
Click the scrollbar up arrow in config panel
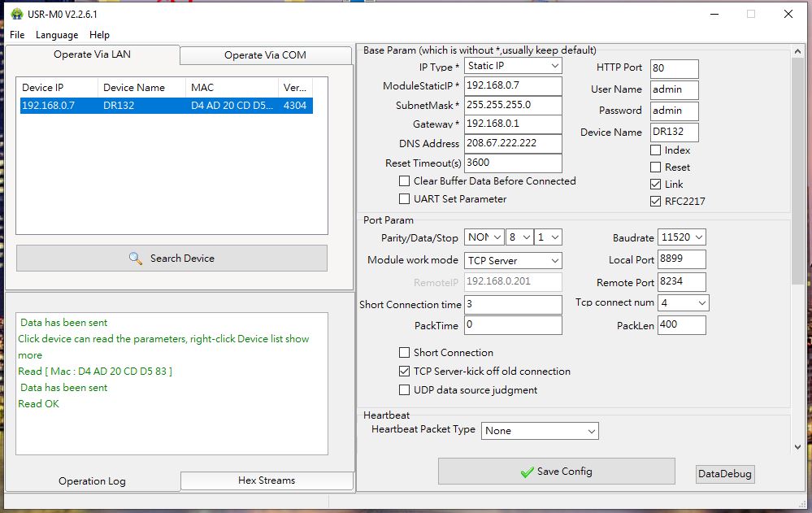(x=797, y=51)
